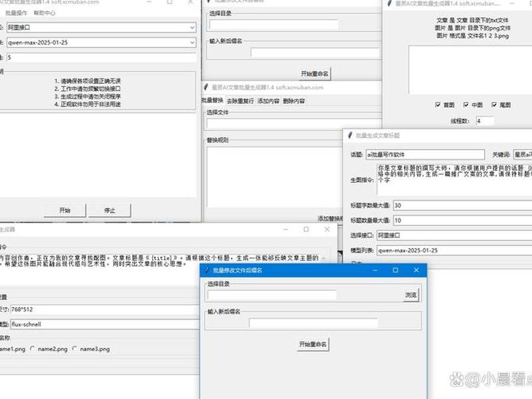Click feather icon in 批量生成文章标题 window title
This screenshot has width=532, height=399.
[350, 135]
